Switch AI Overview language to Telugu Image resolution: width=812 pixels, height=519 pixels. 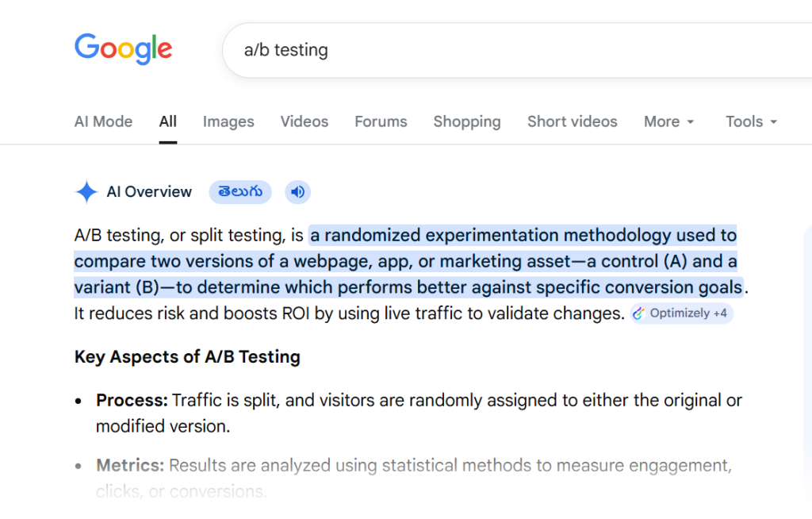click(x=240, y=192)
